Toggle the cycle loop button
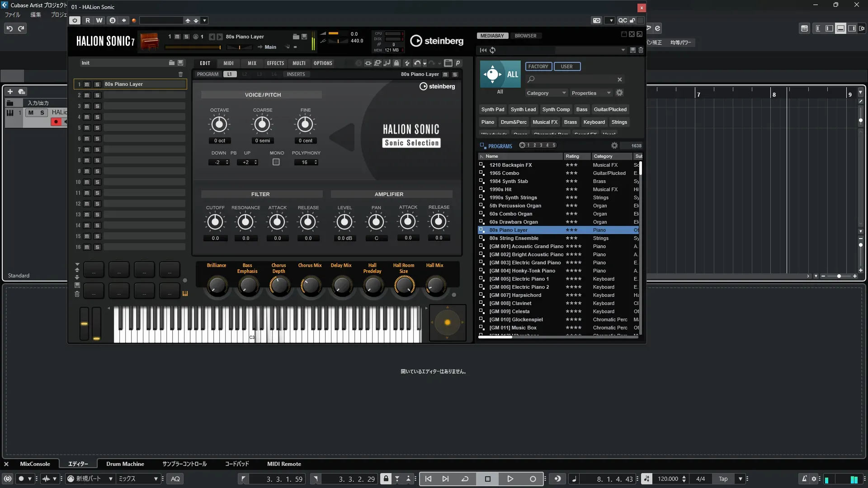 (x=465, y=479)
